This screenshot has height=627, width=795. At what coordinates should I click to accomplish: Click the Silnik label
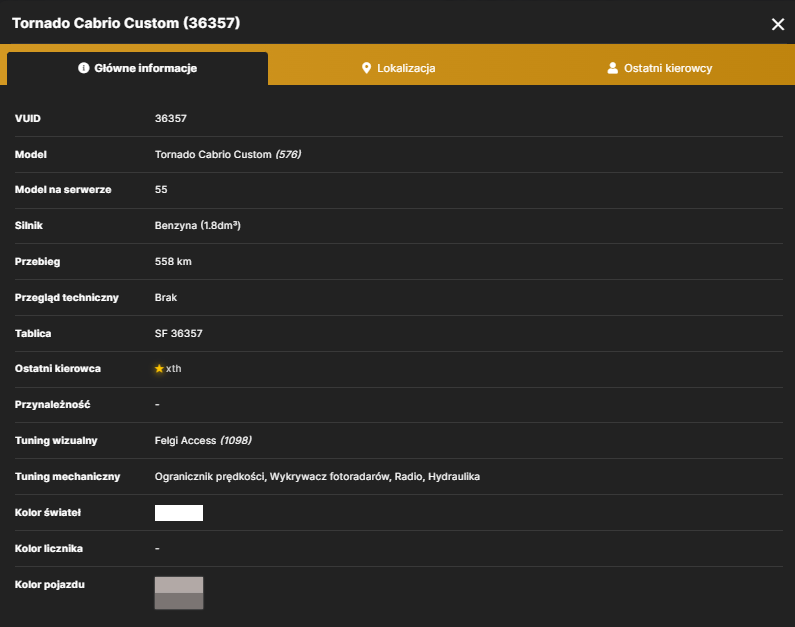[28, 225]
